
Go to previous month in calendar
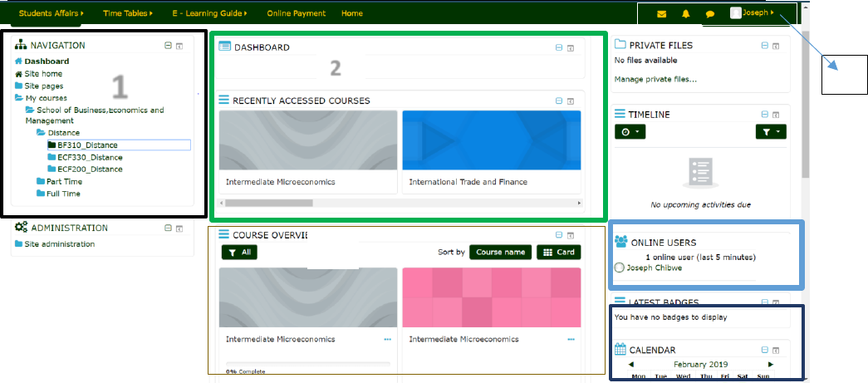631,365
